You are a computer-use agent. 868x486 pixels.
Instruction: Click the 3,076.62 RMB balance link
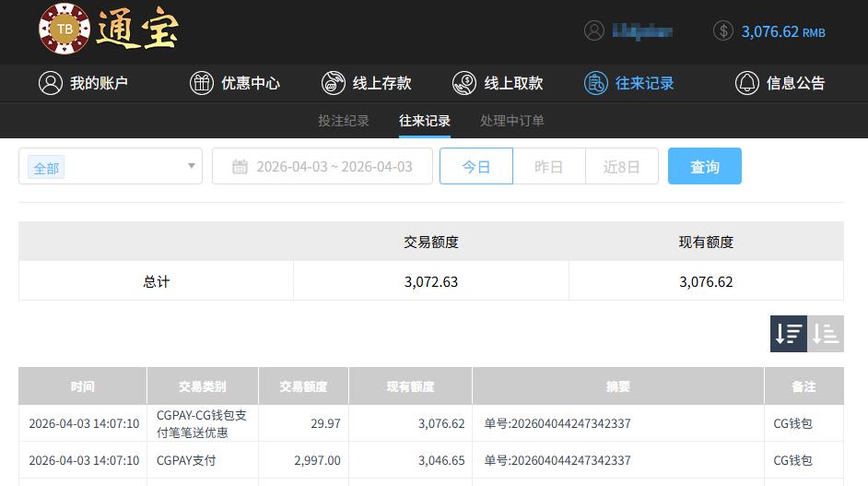click(x=782, y=31)
